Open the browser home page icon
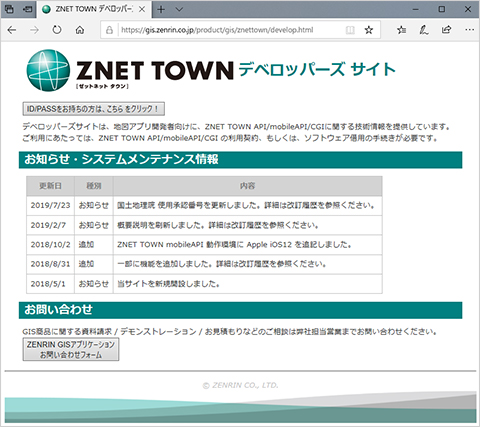This screenshot has width=480, height=427. click(80, 30)
